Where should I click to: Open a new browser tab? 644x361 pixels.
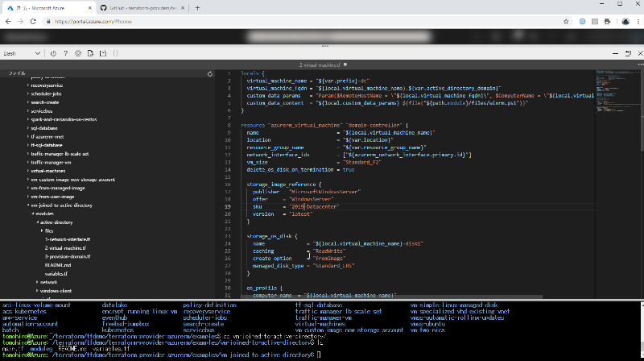click(197, 8)
